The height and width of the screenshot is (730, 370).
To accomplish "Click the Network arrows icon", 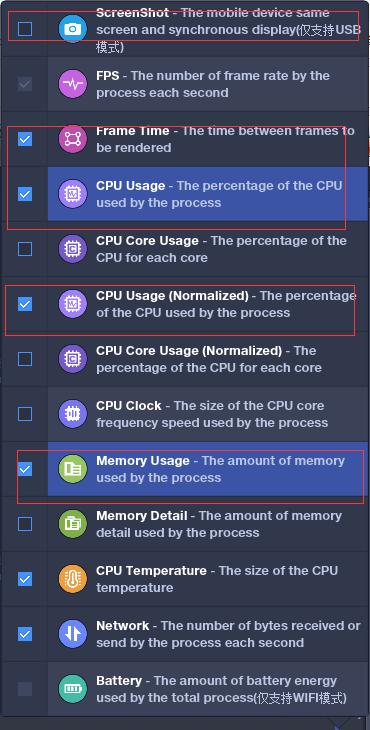I will pyautogui.click(x=73, y=634).
